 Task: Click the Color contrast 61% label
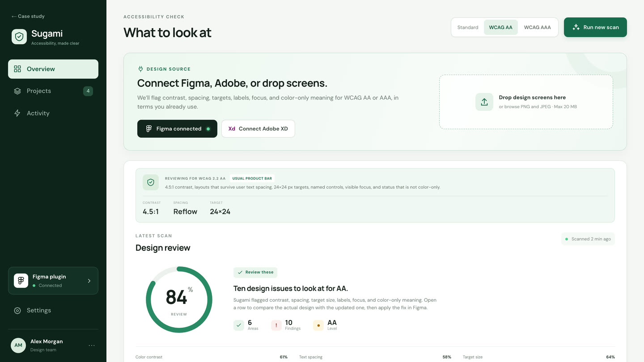tap(212, 357)
